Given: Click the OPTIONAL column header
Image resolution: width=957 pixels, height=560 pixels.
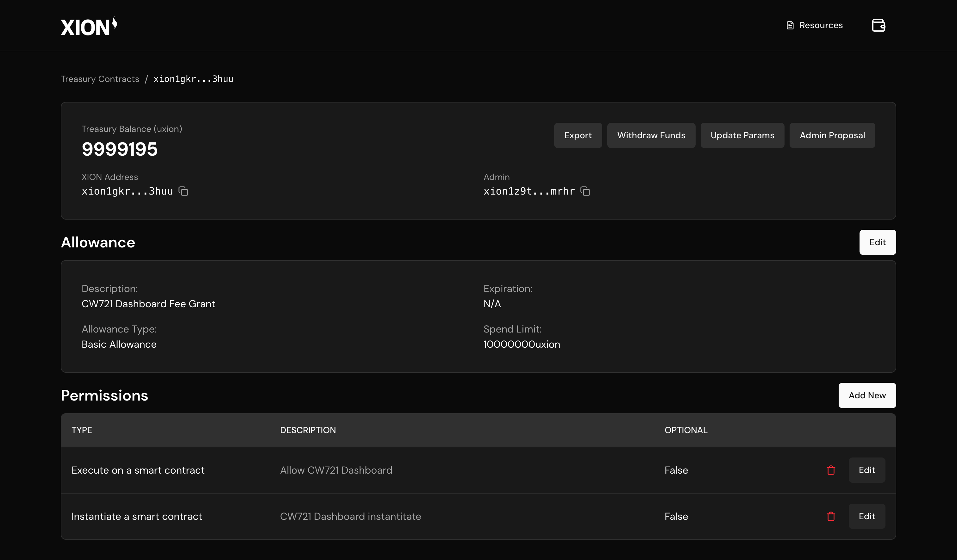Looking at the screenshot, I should [x=686, y=430].
